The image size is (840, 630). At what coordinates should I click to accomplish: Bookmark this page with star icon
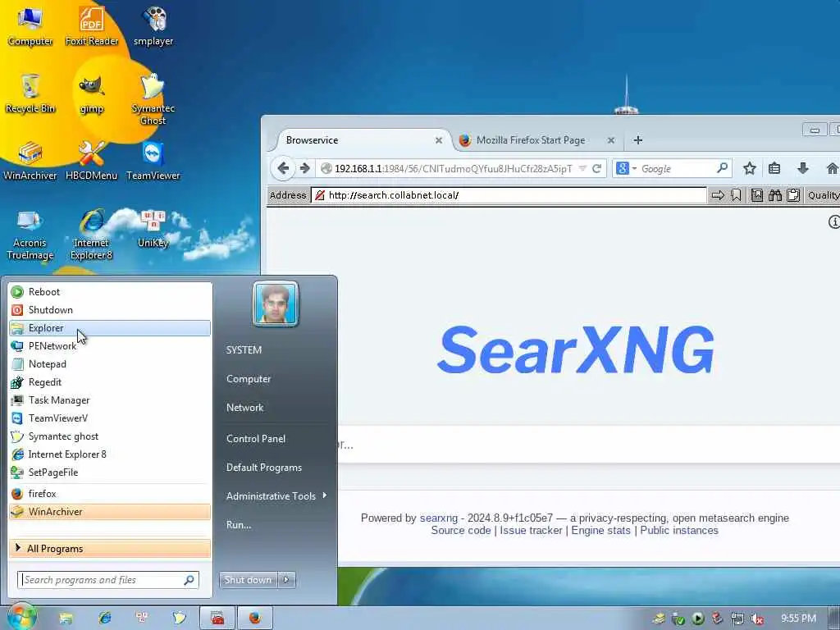pyautogui.click(x=749, y=169)
